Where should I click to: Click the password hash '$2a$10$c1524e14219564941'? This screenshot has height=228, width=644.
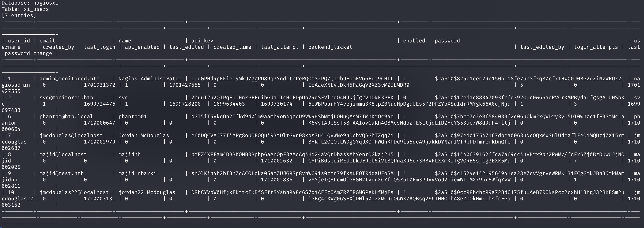(x=530, y=174)
